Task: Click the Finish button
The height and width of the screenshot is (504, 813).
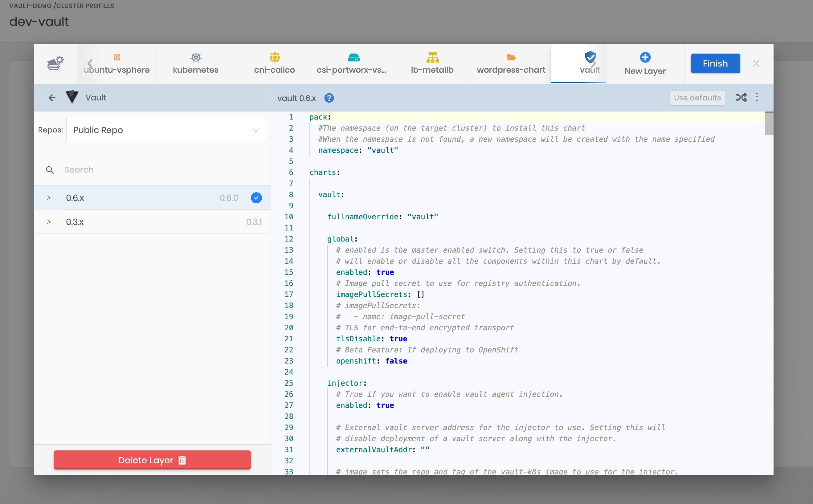Action: click(x=715, y=63)
